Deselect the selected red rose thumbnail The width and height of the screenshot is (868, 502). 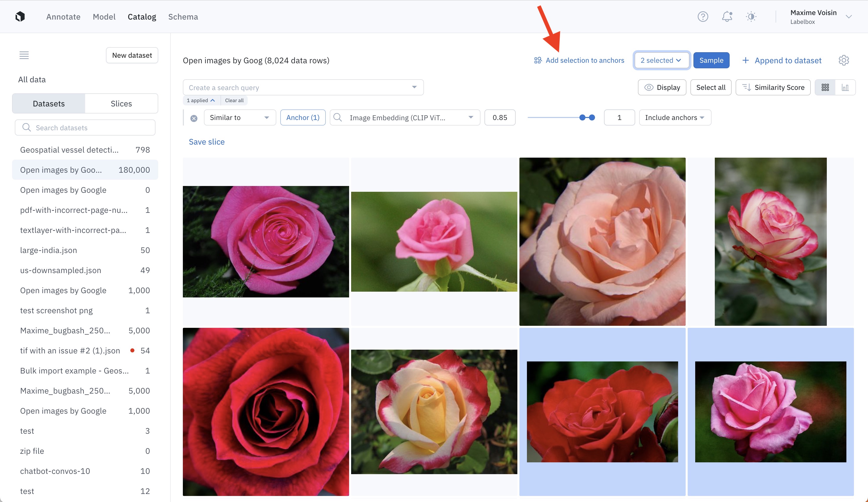pos(602,411)
